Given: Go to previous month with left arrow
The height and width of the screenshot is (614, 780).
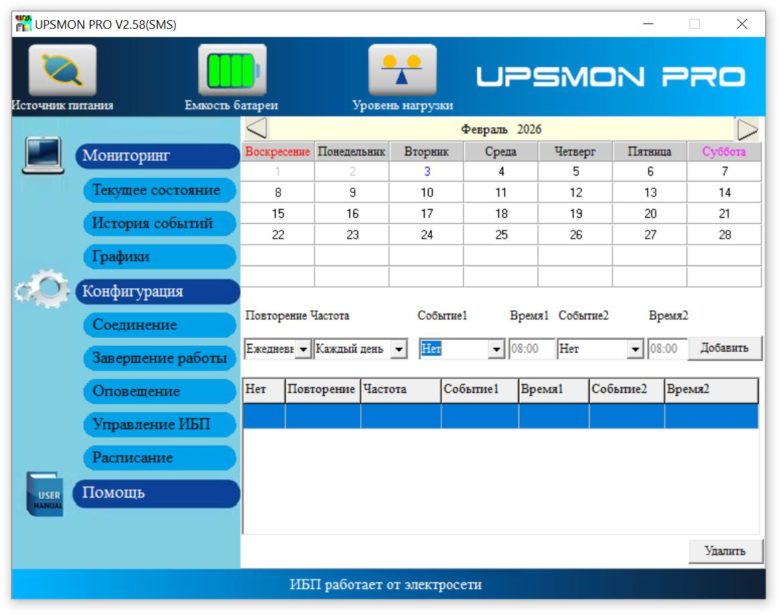Looking at the screenshot, I should (257, 128).
